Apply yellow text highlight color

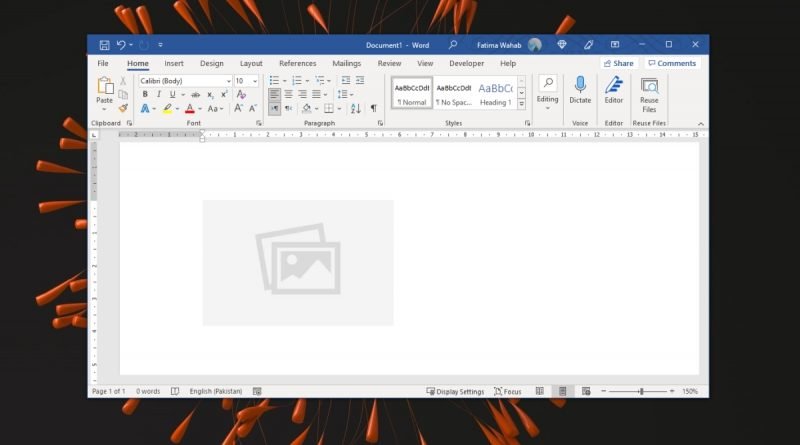coord(167,109)
